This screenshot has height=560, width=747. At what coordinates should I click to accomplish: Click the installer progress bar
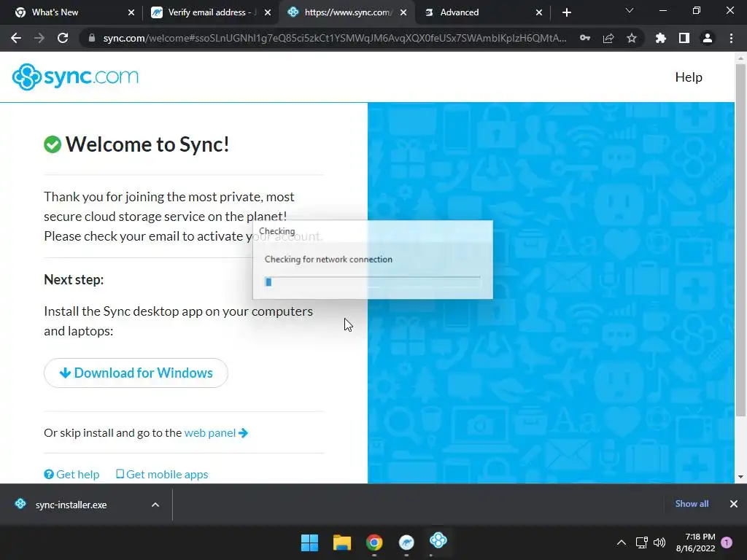(x=373, y=282)
